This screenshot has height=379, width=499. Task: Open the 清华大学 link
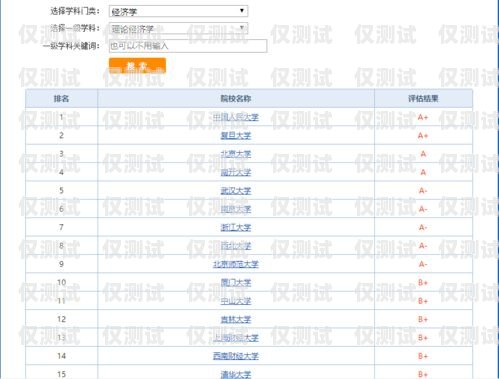coord(236,374)
